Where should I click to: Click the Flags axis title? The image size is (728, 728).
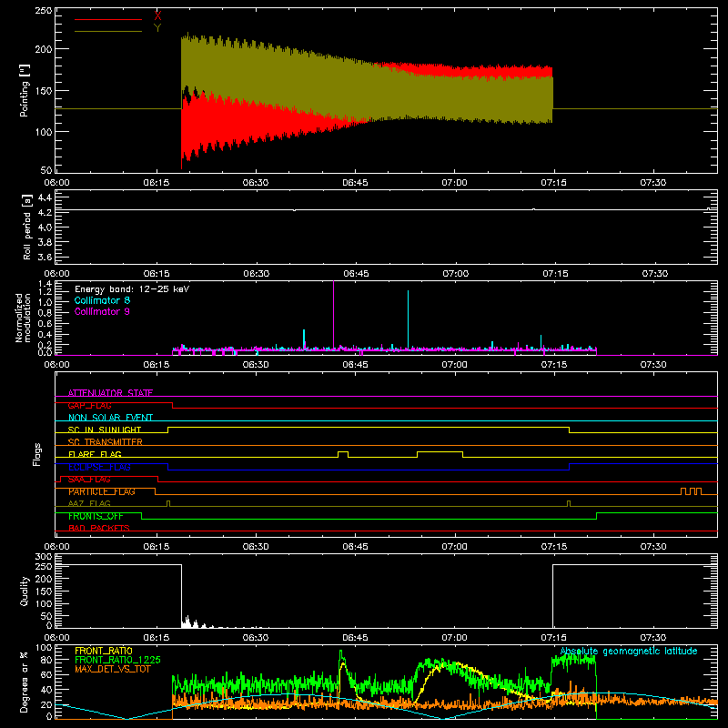click(36, 454)
